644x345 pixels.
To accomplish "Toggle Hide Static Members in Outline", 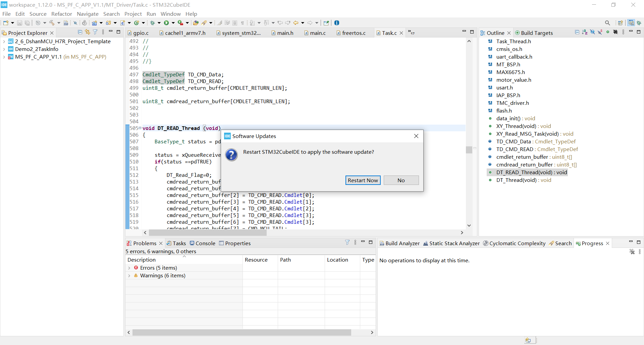I will (x=600, y=32).
